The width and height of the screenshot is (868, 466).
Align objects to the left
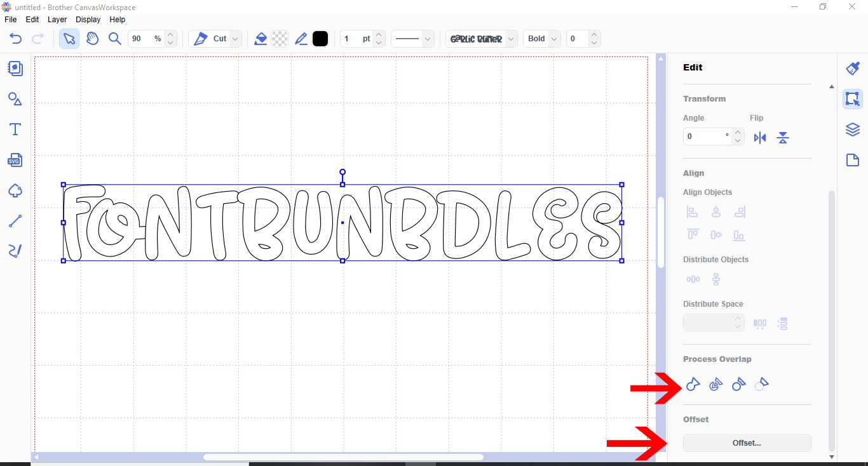pos(693,212)
